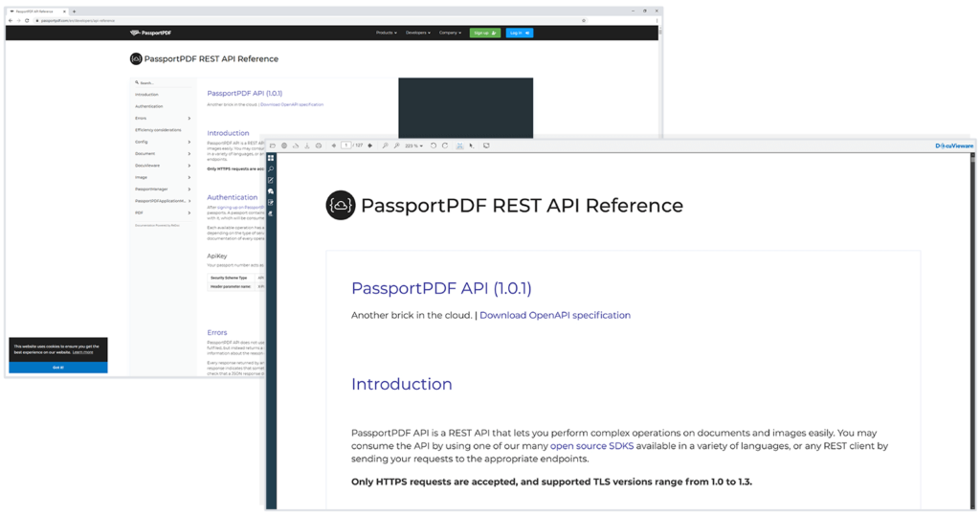The height and width of the screenshot is (515, 980).
Task: Click the download icon in the DocuVieware toolbar
Action: pyautogui.click(x=307, y=146)
